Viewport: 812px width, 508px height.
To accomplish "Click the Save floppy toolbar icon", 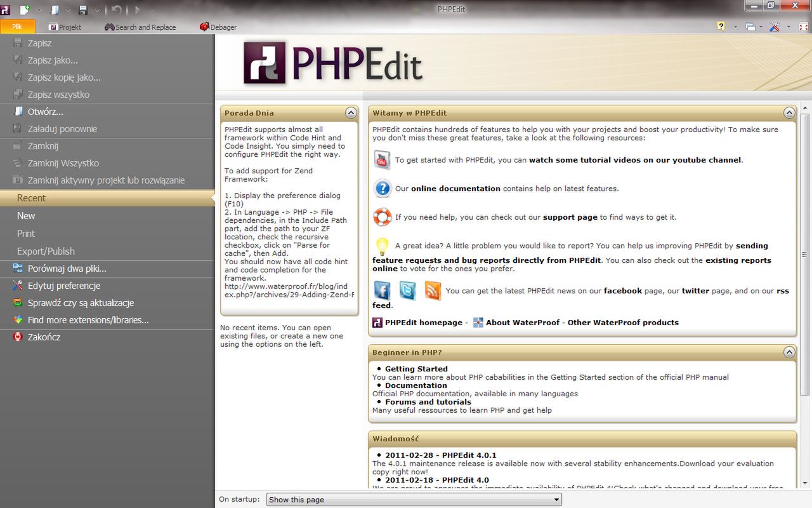I will pos(83,10).
